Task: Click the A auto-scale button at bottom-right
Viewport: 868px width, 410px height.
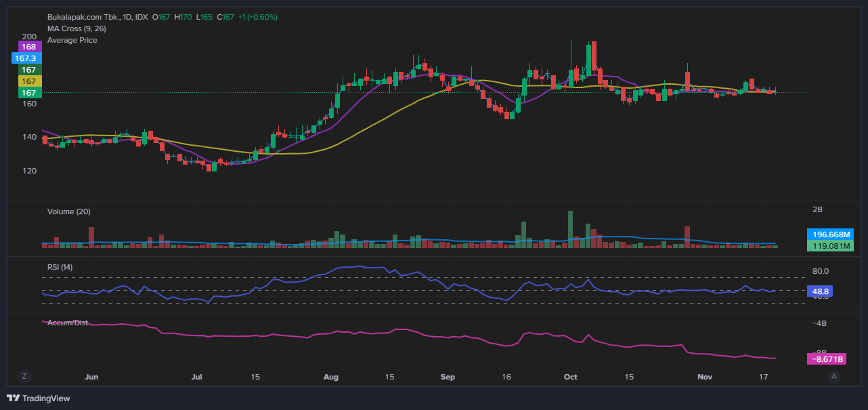Action: (834, 376)
